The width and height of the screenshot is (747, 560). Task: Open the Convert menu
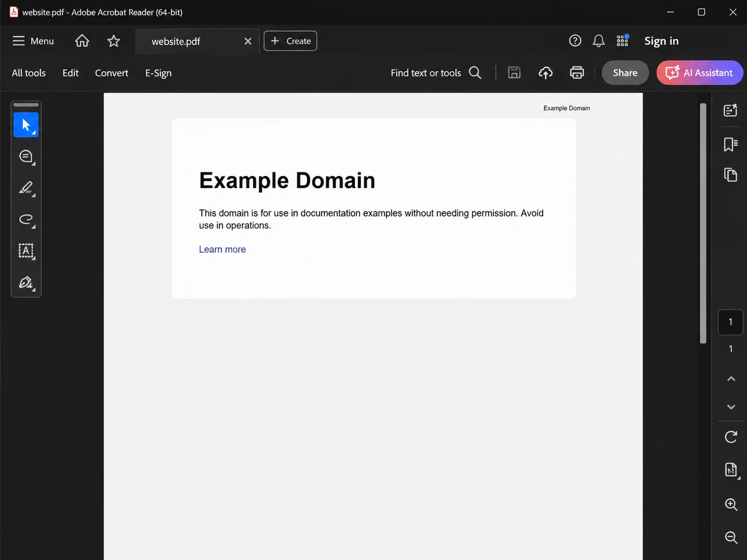pos(111,73)
